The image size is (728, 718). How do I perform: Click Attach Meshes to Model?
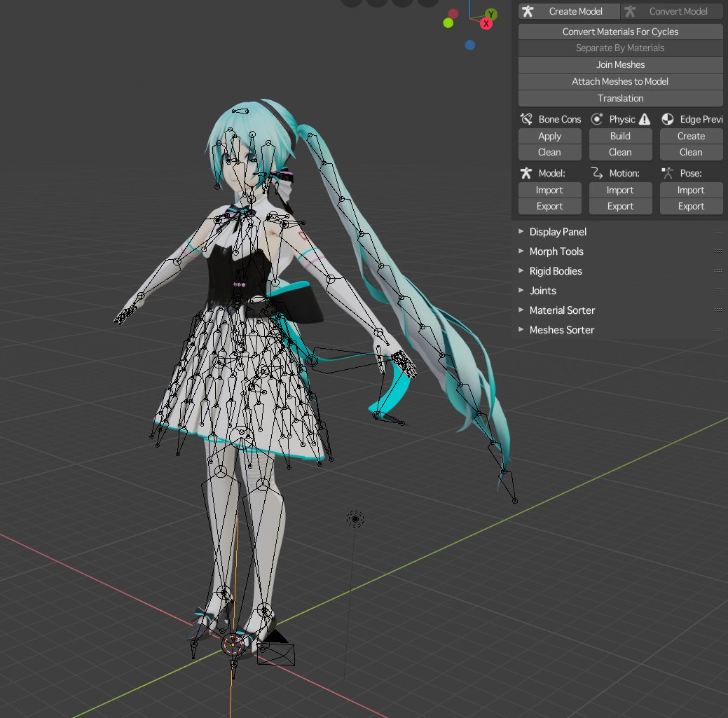point(620,81)
